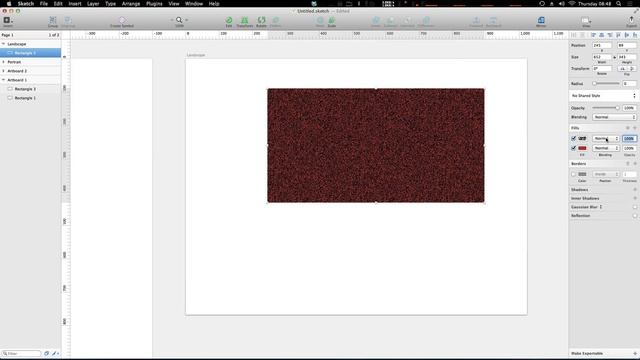Screen dimensions: 640x360
Task: Add an inner shadow with its plus icon
Action: pyautogui.click(x=635, y=198)
